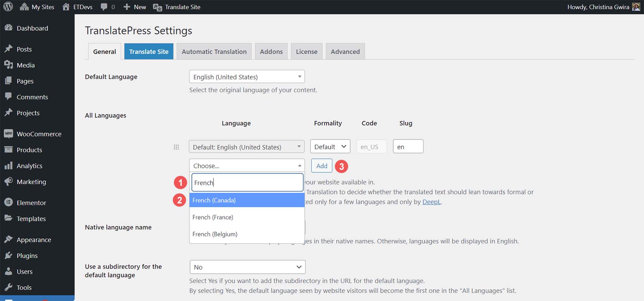Open the comments bubble icon in admin bar

pyautogui.click(x=104, y=7)
